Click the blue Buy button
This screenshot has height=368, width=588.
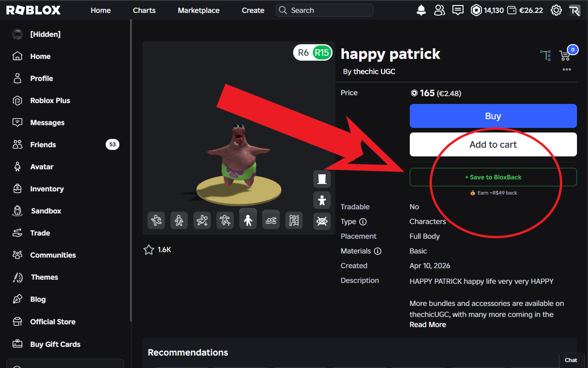tap(493, 116)
